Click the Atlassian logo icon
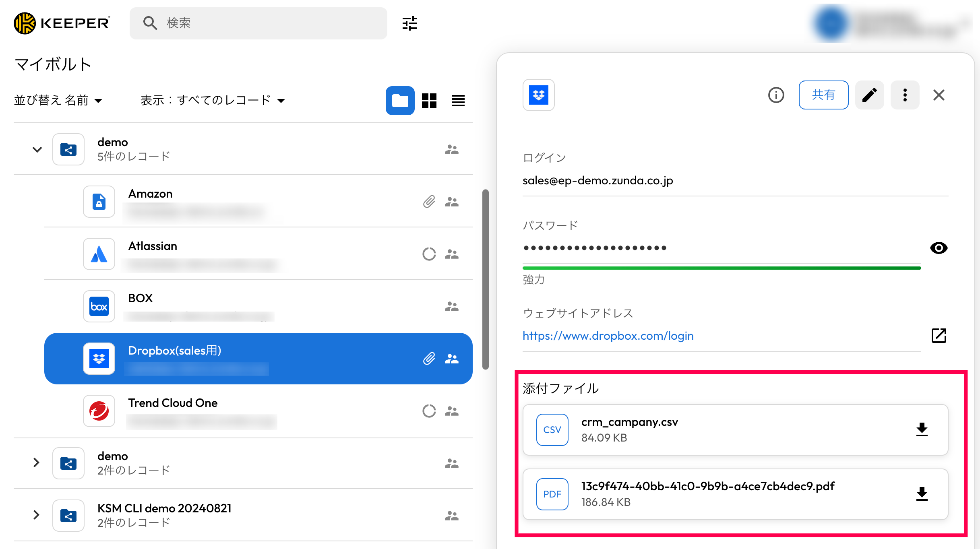Screen dimensions: 980x549 (x=99, y=254)
